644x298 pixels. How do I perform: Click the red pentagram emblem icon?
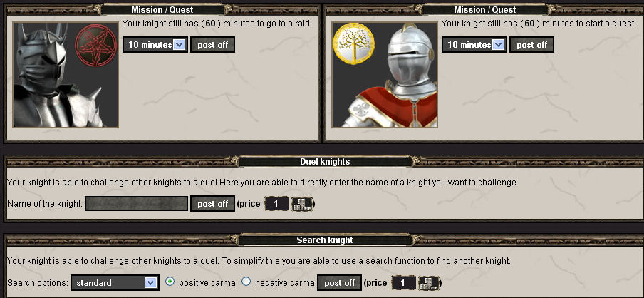(x=96, y=46)
